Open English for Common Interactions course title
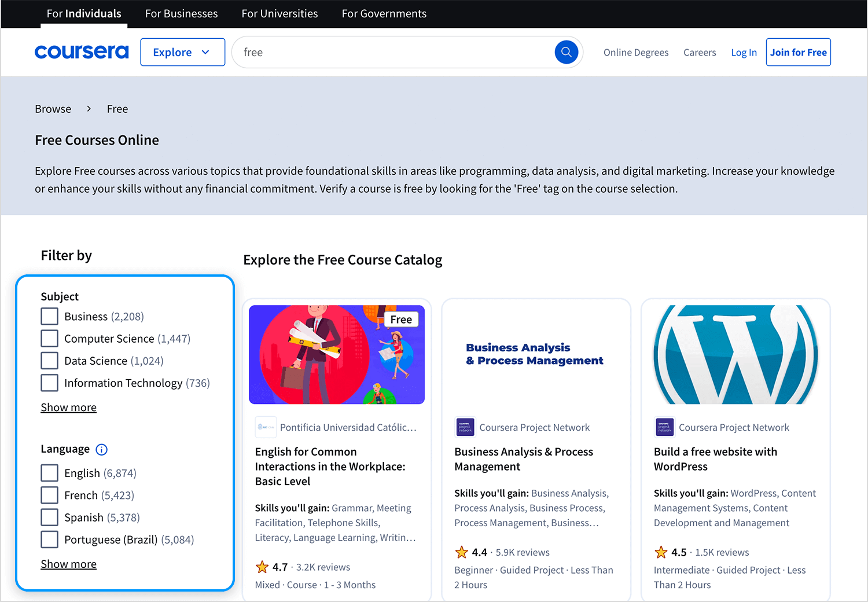868x602 pixels. pyautogui.click(x=330, y=467)
